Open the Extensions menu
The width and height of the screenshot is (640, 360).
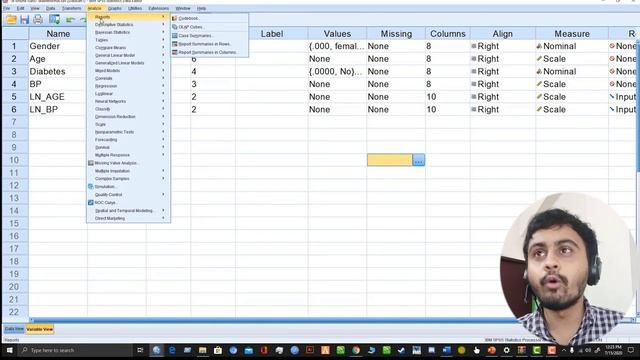point(158,8)
